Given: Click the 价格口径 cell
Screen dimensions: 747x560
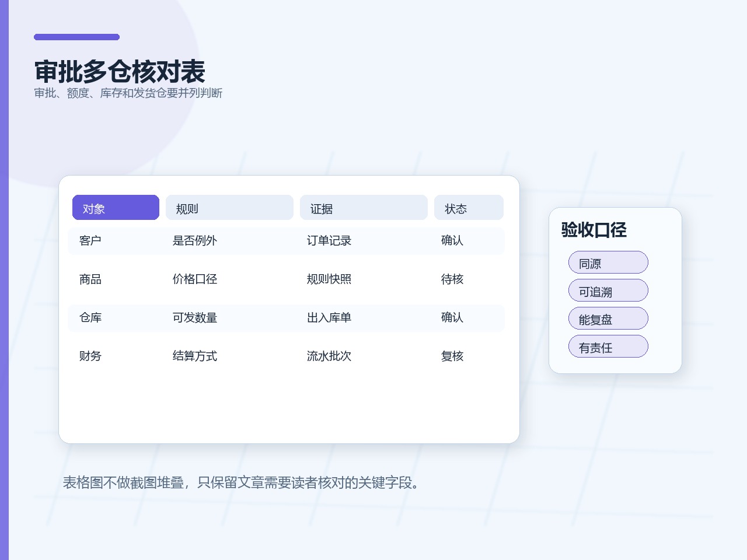Looking at the screenshot, I should click(195, 279).
